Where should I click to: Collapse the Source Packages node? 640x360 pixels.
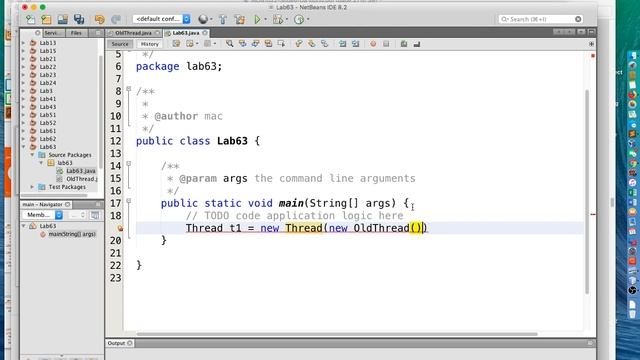(x=32, y=155)
